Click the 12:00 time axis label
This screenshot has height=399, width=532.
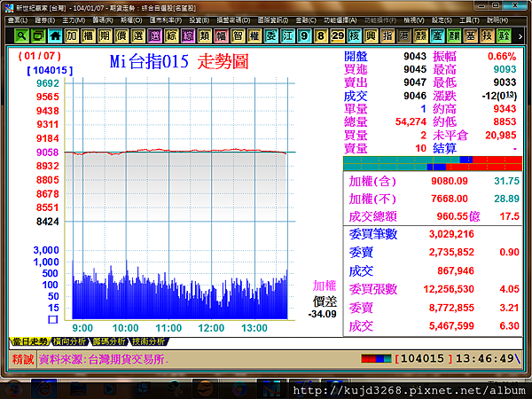[211, 328]
